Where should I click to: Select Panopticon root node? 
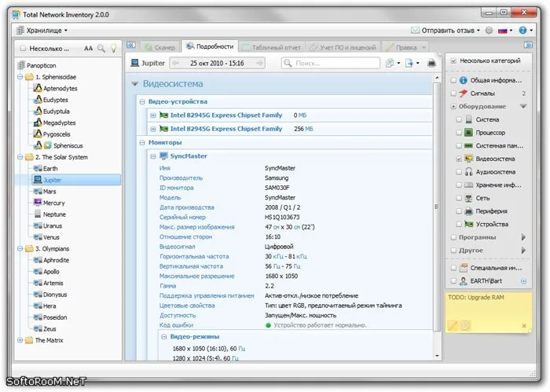click(x=41, y=65)
